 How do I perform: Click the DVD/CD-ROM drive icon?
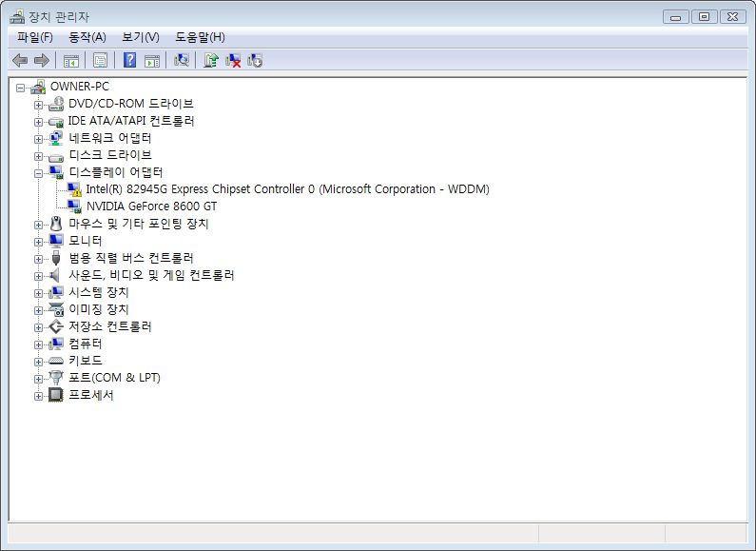click(x=56, y=104)
